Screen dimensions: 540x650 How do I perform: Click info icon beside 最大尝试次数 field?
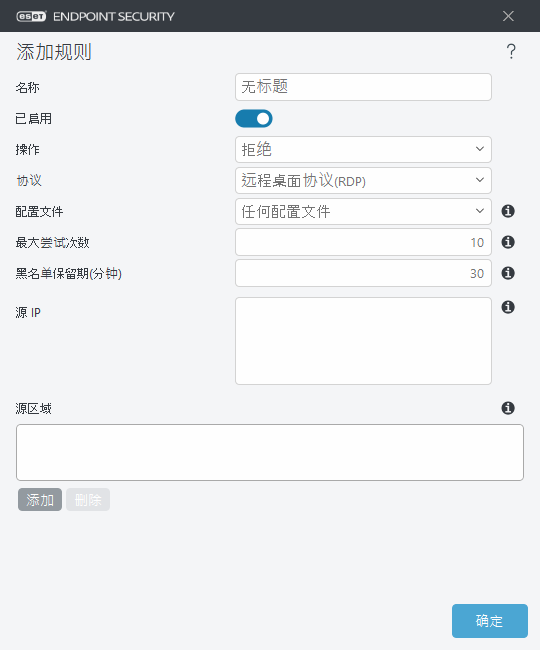(x=508, y=242)
